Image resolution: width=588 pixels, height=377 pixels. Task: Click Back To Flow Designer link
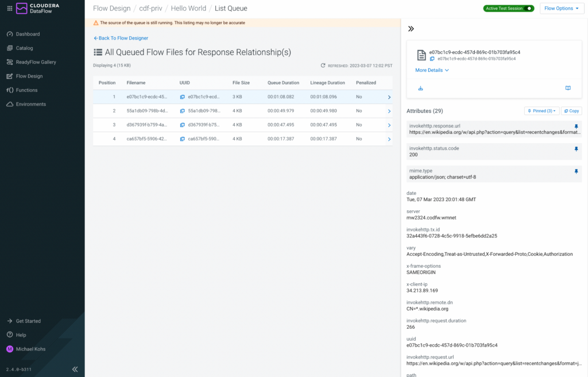(121, 37)
